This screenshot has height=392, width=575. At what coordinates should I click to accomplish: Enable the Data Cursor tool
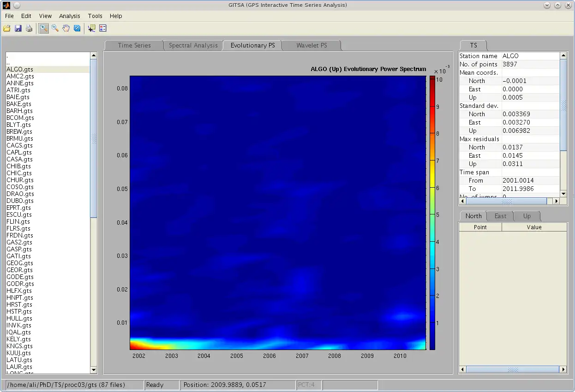coord(91,29)
